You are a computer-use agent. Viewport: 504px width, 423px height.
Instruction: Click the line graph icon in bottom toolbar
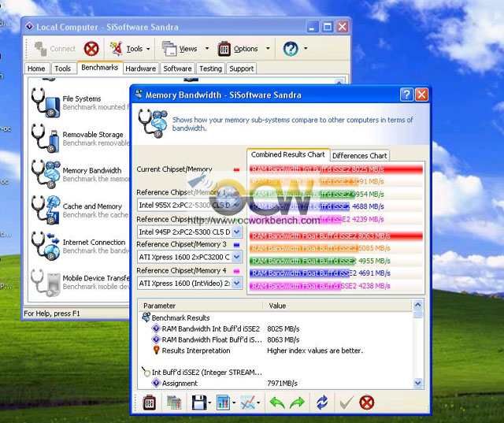coord(248,403)
